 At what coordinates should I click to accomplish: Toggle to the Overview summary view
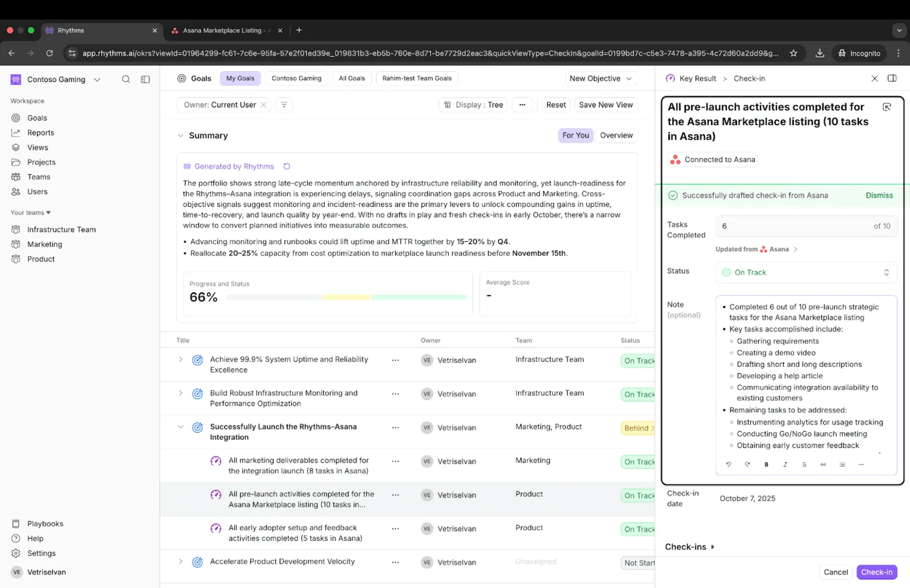click(x=616, y=135)
